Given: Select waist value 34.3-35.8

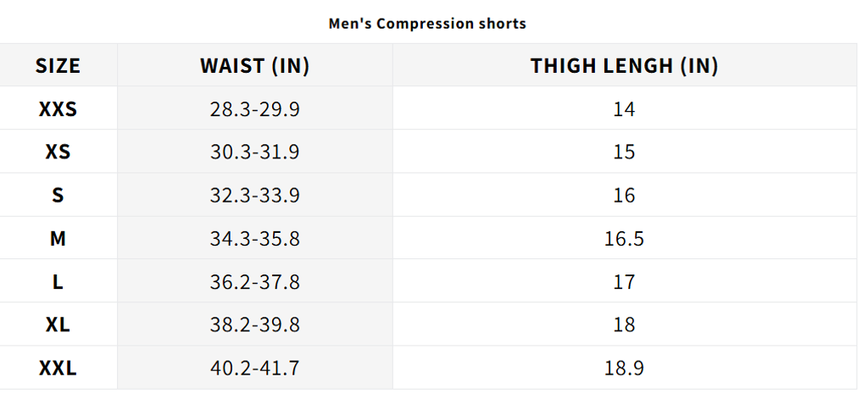Looking at the screenshot, I should (255, 239).
